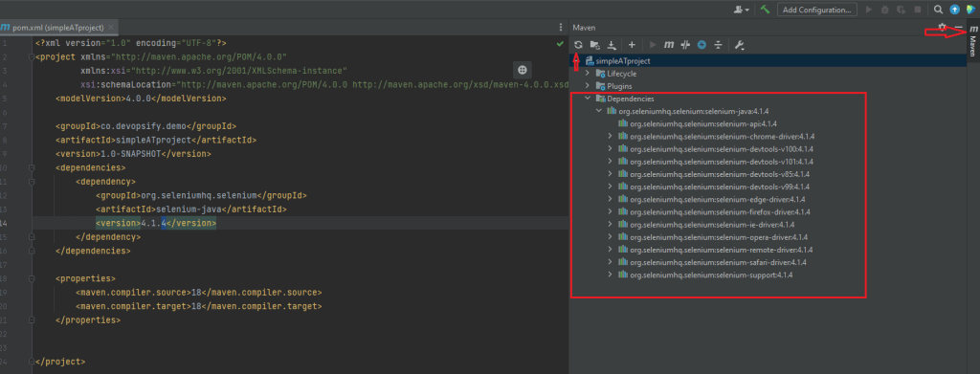Click 4.1.4 version value on line 14
This screenshot has height=374, width=980.
[x=153, y=223]
